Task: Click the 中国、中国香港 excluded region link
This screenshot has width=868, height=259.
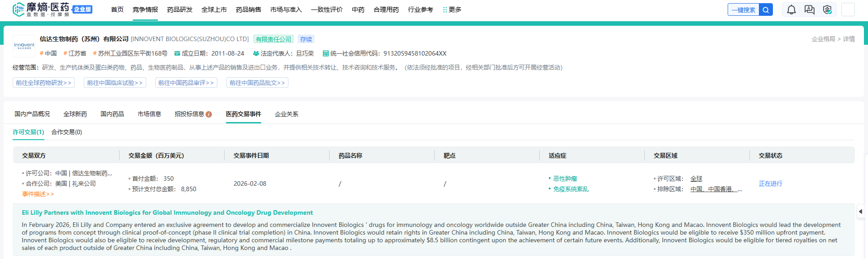Action: (716, 189)
